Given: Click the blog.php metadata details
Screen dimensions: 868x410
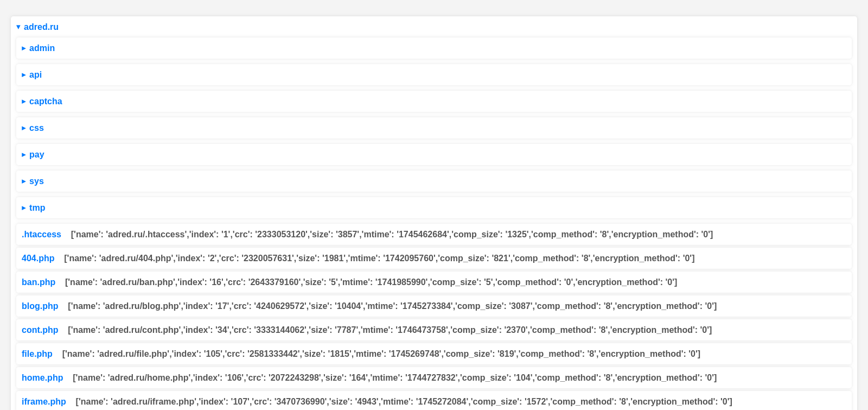Looking at the screenshot, I should click(x=392, y=306).
